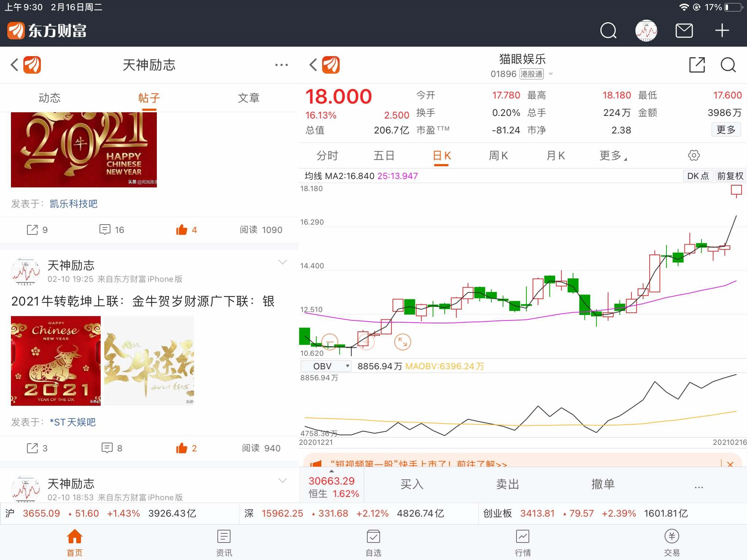This screenshot has height=560, width=747.
Task: Open the red 2021 ox thumbnail image
Action: 56,361
